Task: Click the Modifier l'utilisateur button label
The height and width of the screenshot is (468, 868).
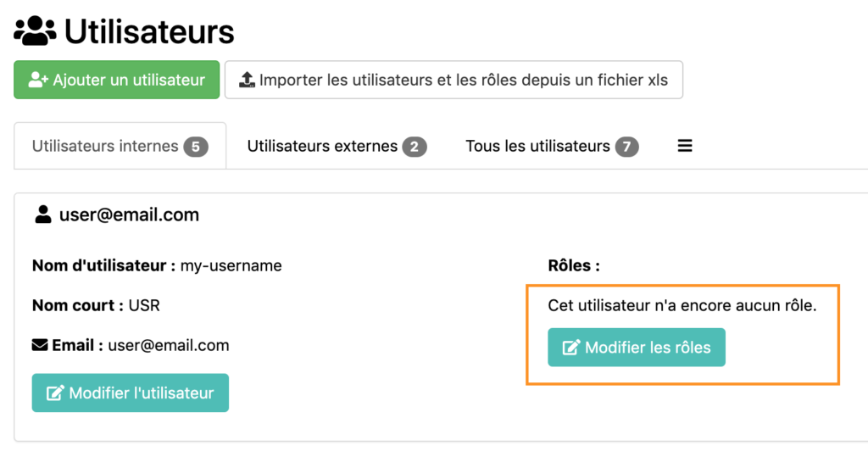Action: point(142,393)
